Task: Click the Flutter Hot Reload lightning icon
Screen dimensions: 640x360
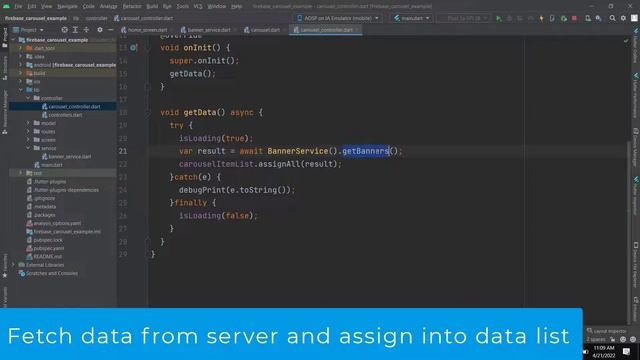Action: [541, 18]
